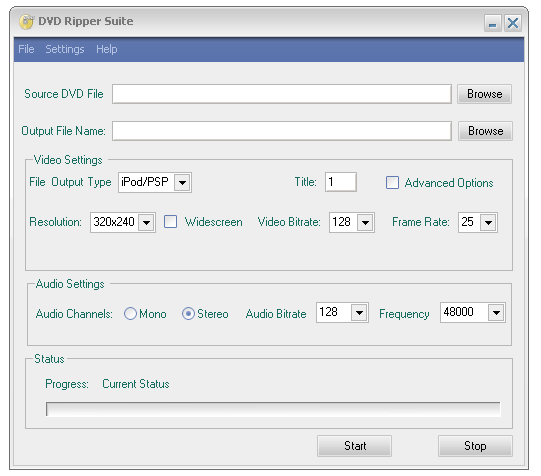Minimize the DVD Ripper Suite window

click(492, 23)
